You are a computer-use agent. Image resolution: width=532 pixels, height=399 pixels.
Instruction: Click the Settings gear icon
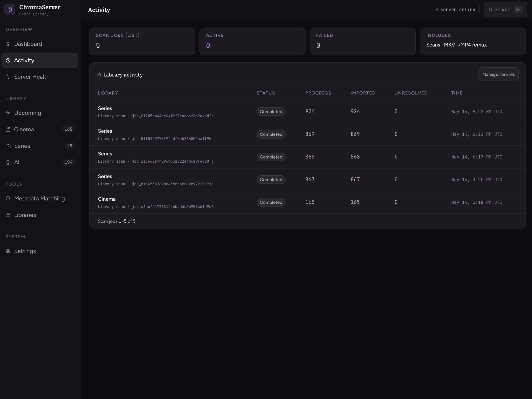pyautogui.click(x=8, y=251)
